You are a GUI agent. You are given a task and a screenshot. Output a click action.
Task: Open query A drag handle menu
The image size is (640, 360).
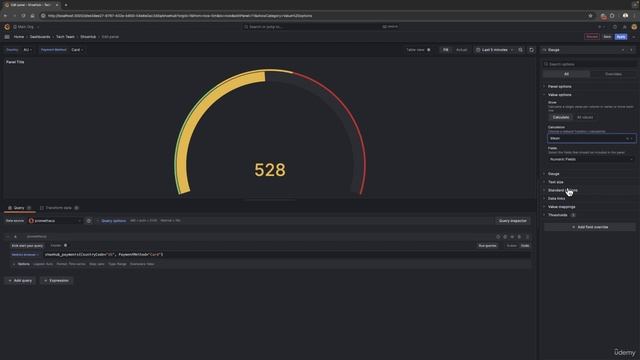tap(527, 237)
